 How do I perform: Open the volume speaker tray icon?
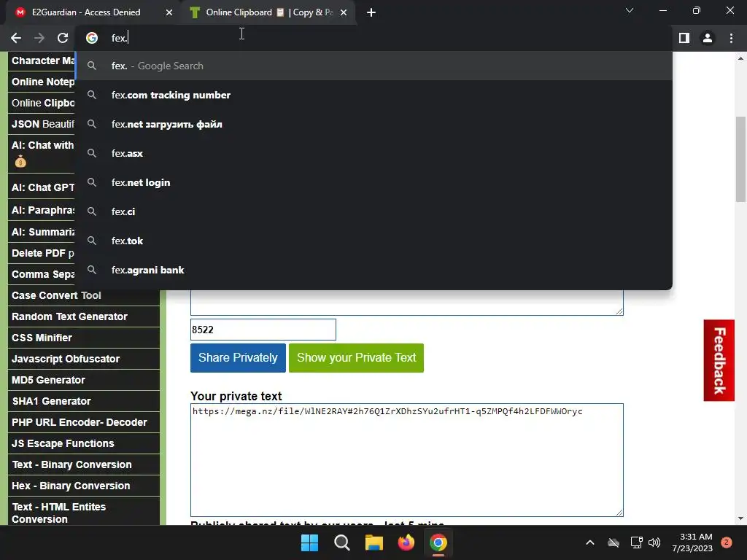(x=654, y=542)
